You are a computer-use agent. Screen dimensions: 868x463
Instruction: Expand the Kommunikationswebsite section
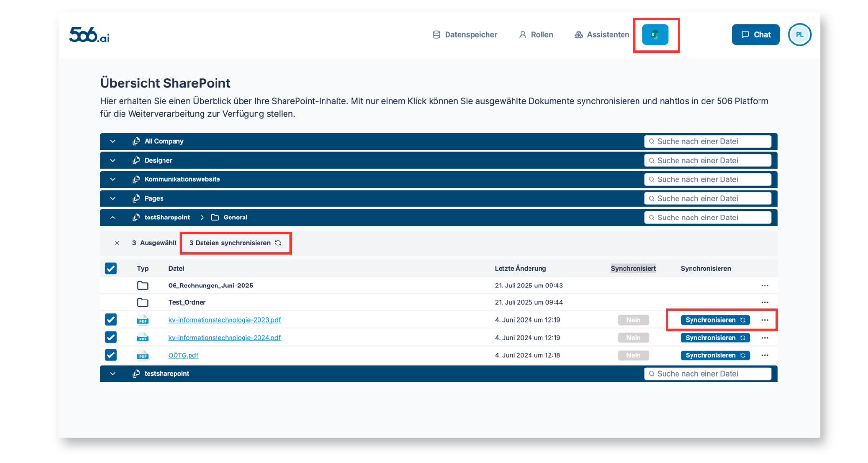pos(113,179)
